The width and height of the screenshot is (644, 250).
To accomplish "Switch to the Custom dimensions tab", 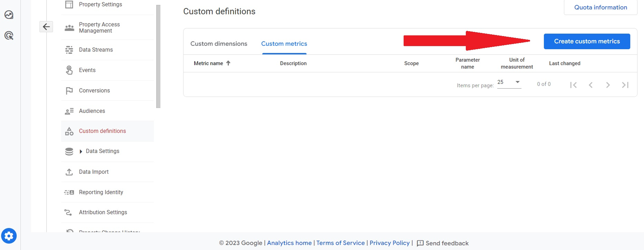I will (219, 43).
